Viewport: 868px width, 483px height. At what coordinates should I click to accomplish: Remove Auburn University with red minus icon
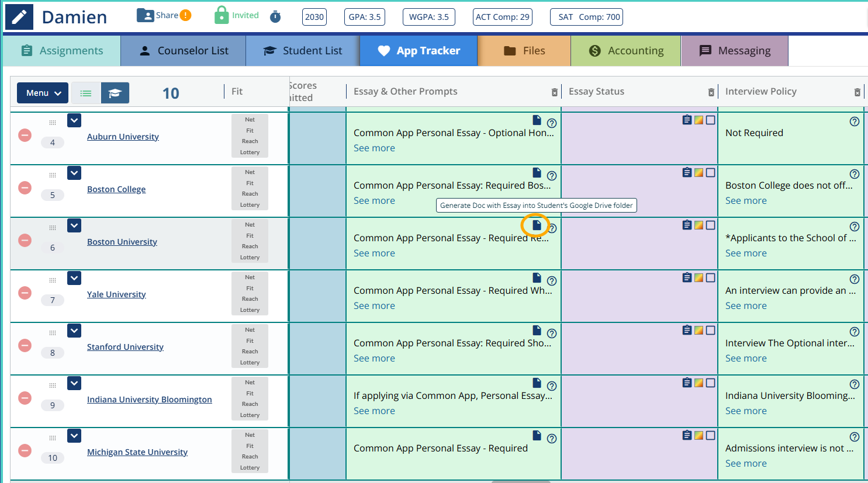(x=25, y=135)
